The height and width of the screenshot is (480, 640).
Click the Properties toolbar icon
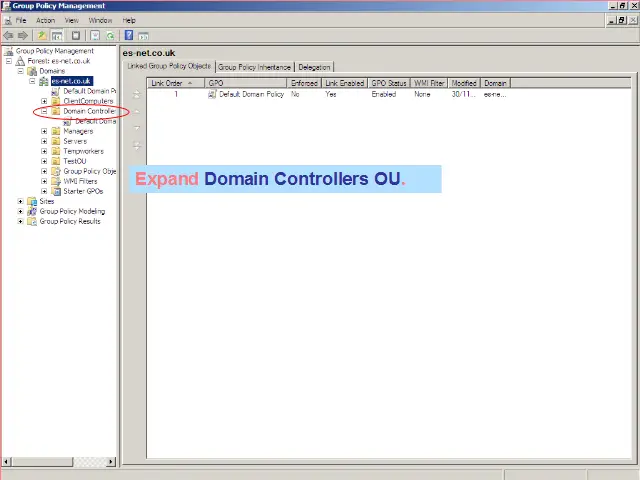tap(76, 36)
